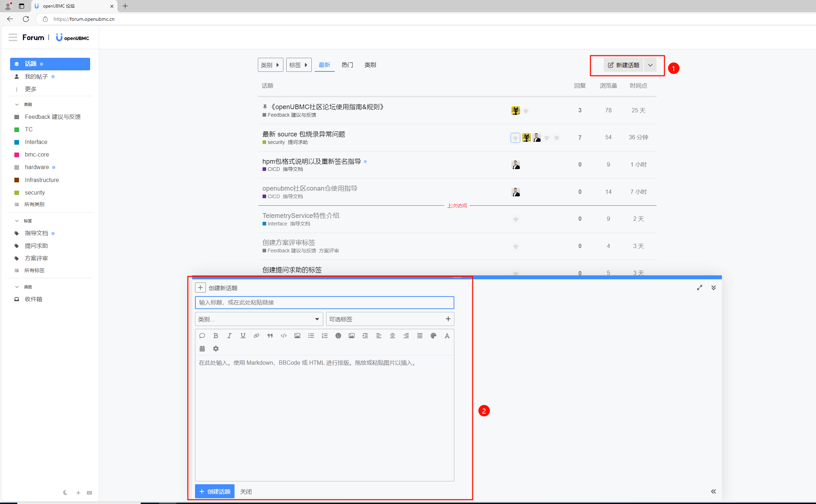Toggle the sidebar with the hamburger menu
This screenshot has height=504, width=816.
13,37
